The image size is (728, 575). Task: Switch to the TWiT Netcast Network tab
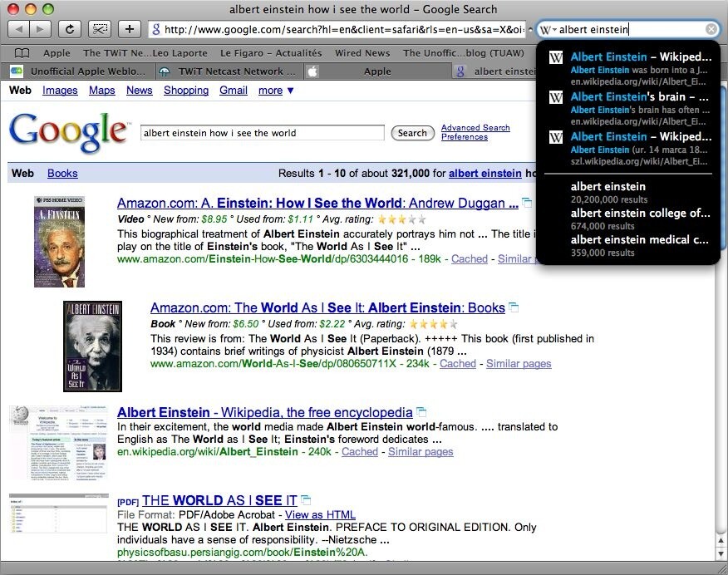coord(230,71)
